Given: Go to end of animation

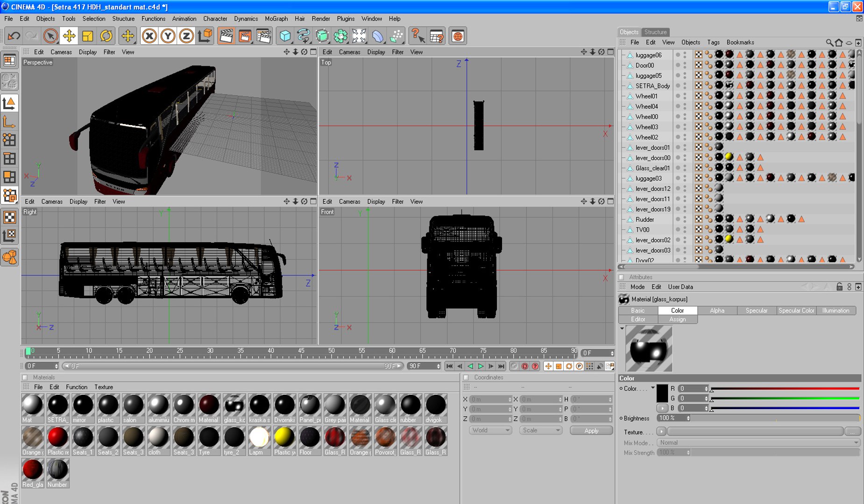Looking at the screenshot, I should 501,366.
